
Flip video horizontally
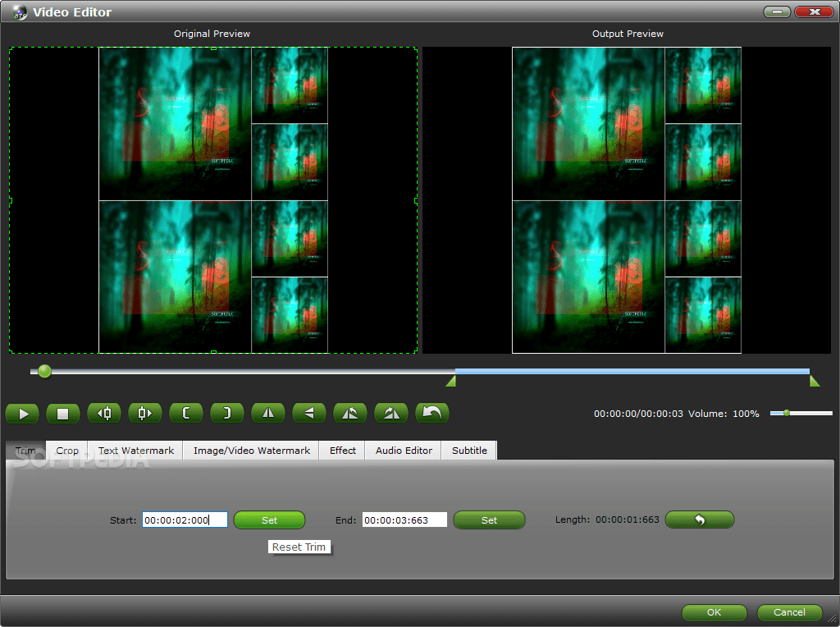pyautogui.click(x=268, y=413)
